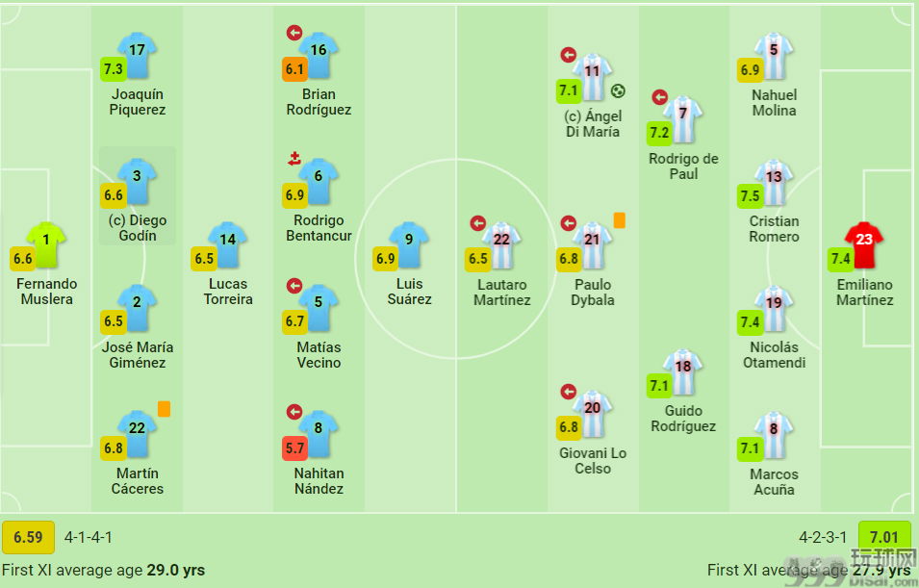Click Joaquín Piquerez's 7.3 rating badge
The image size is (919, 588).
(114, 69)
